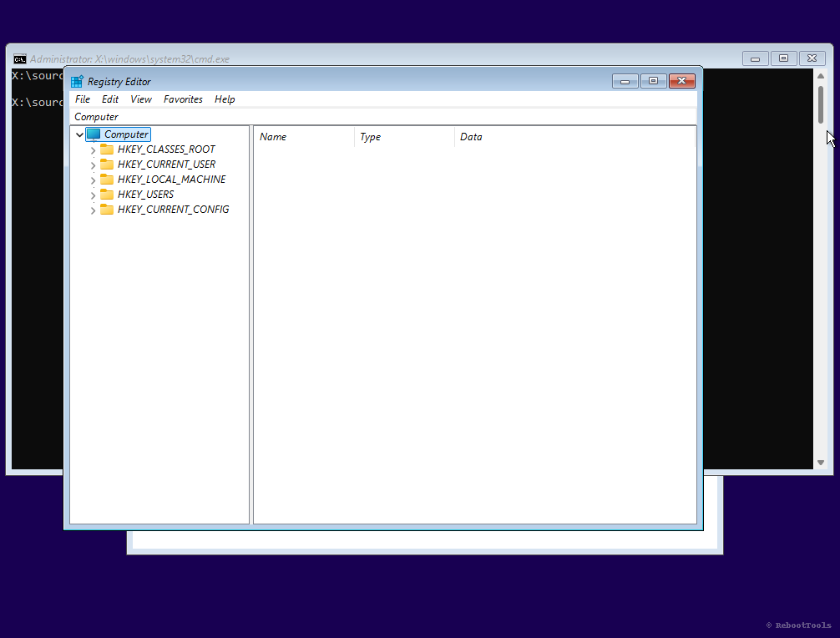840x638 pixels.
Task: Click the HKEY_LOCAL_MACHINE folder icon
Action: 107,179
